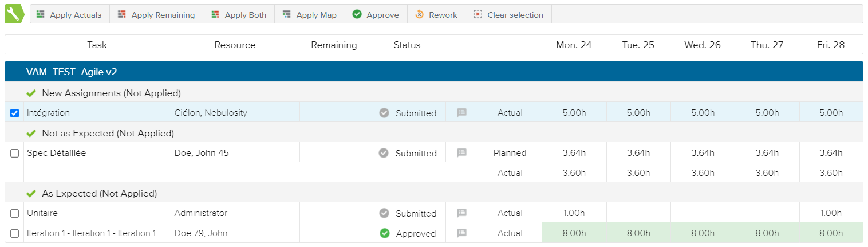Viewport: 868px width, 247px height.
Task: Select the Apply Map toolbar option
Action: pyautogui.click(x=309, y=15)
